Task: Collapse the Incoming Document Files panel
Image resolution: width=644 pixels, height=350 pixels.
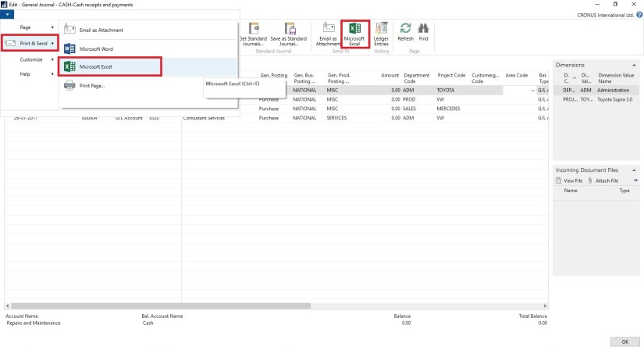Action: click(634, 170)
